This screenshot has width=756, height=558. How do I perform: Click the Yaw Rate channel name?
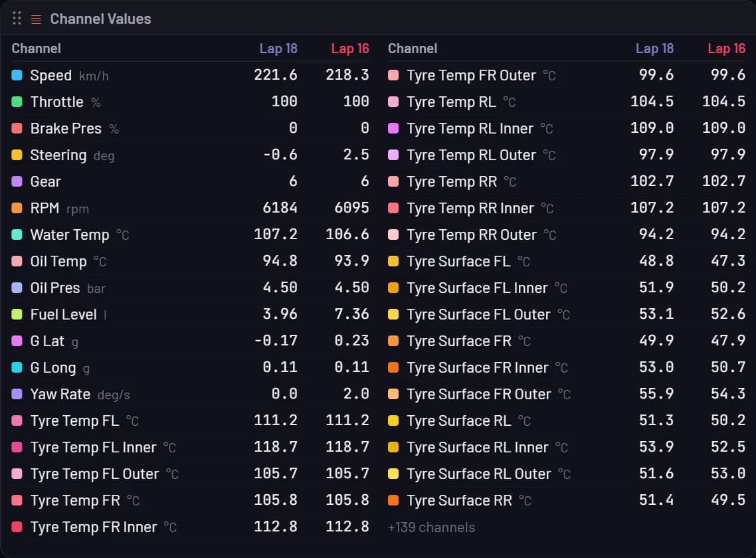(60, 394)
